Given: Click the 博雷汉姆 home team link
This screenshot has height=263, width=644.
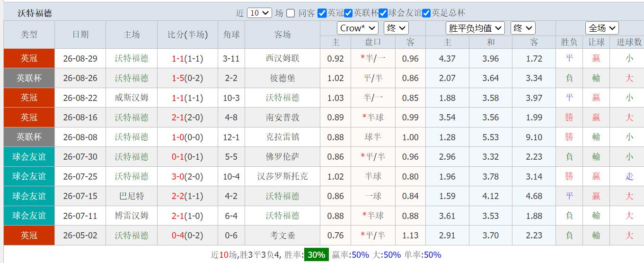Looking at the screenshot, I should (132, 216).
